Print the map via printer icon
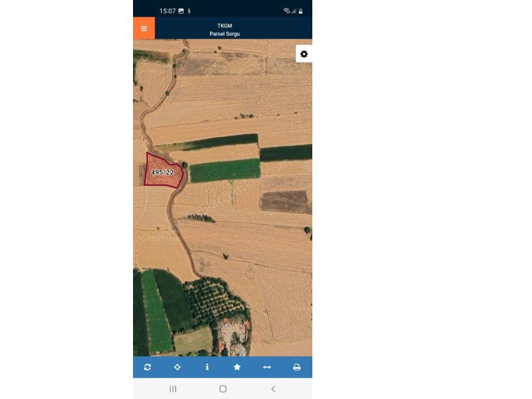The height and width of the screenshot is (399, 532). coord(297,367)
